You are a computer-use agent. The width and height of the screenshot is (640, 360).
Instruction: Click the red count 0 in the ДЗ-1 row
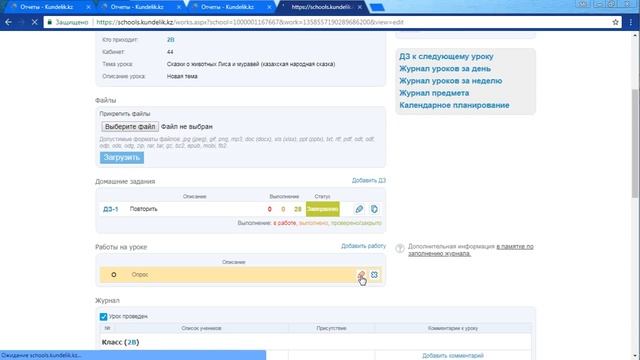point(269,209)
